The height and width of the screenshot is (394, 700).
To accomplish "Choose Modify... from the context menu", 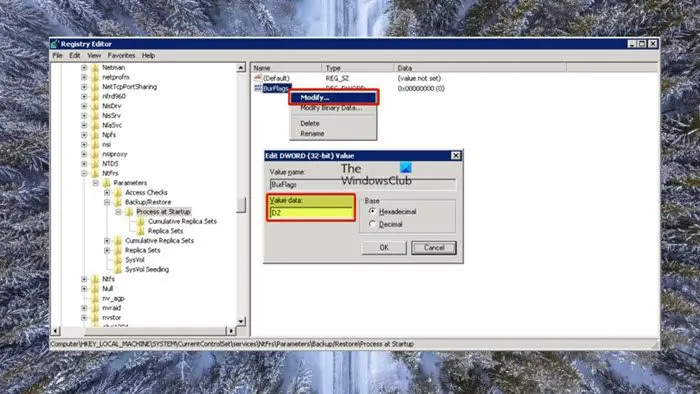I will (x=333, y=97).
